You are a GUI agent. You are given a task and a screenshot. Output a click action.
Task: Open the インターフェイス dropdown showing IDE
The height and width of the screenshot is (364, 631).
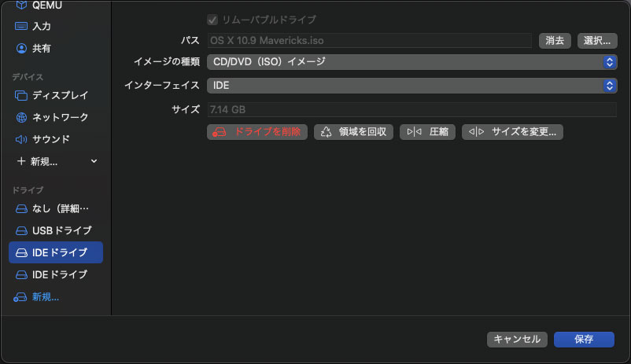point(412,85)
